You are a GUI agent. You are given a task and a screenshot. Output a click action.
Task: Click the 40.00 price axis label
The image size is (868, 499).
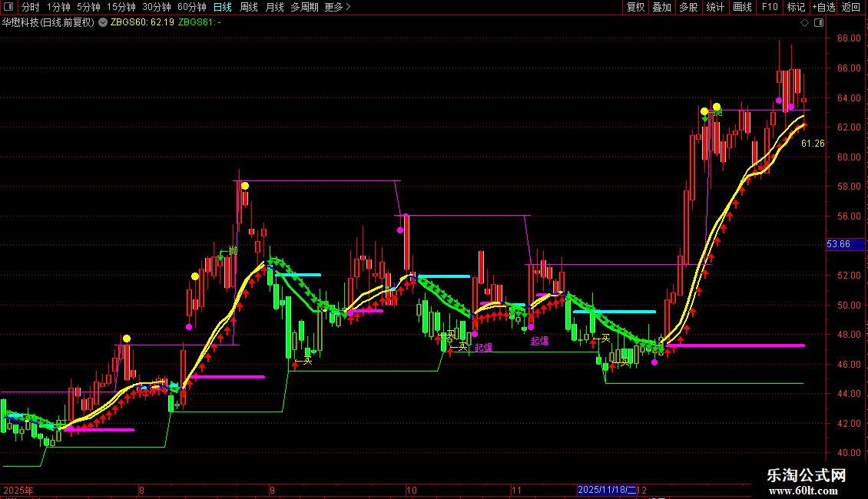point(849,452)
